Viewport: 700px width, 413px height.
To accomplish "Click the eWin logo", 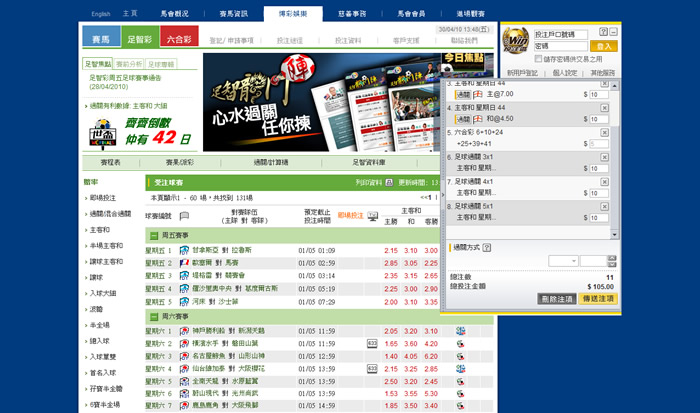I will (516, 41).
